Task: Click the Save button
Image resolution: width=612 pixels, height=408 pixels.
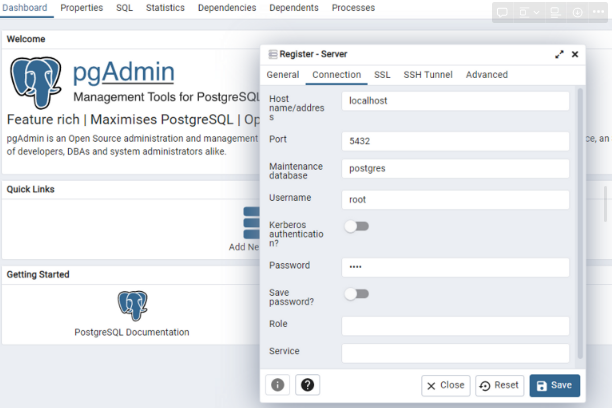Action: click(555, 385)
